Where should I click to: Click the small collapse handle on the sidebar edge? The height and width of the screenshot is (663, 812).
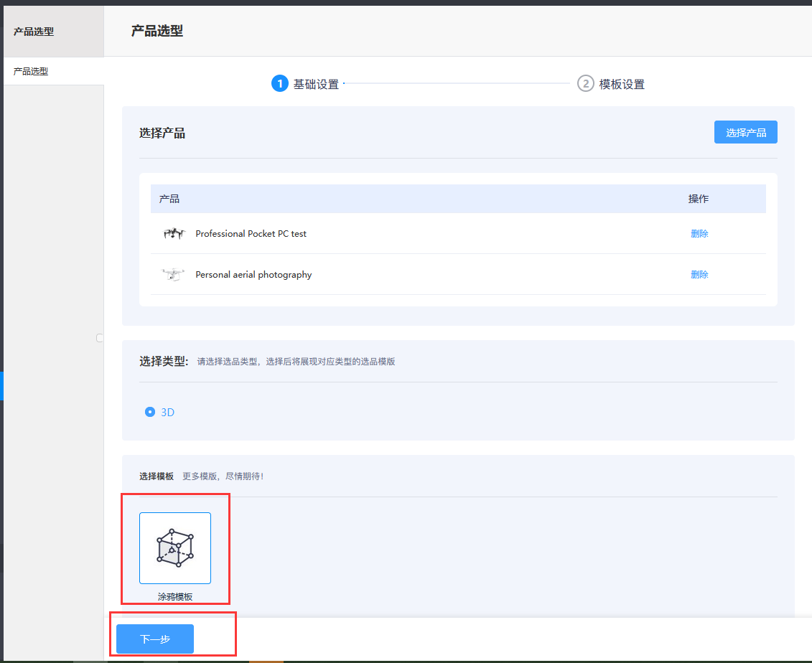coord(99,337)
